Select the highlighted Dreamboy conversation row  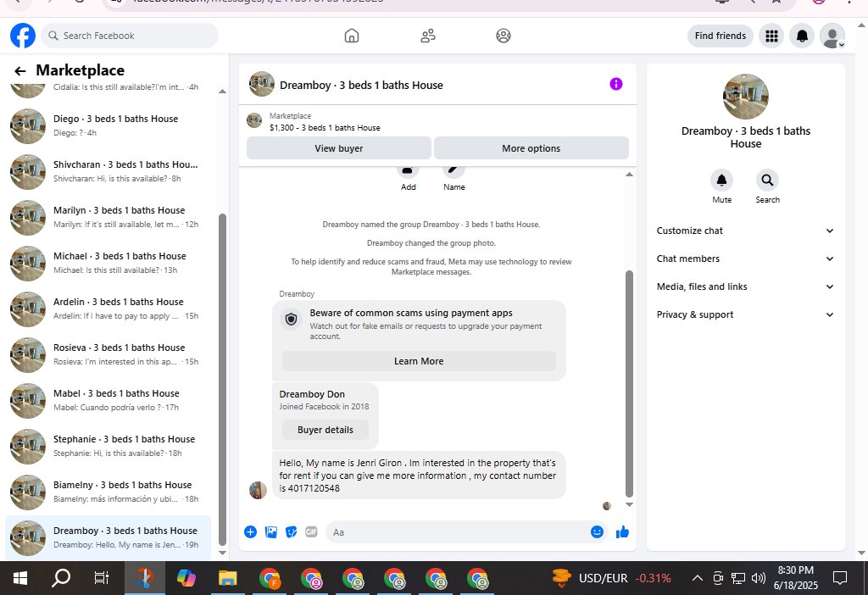108,538
